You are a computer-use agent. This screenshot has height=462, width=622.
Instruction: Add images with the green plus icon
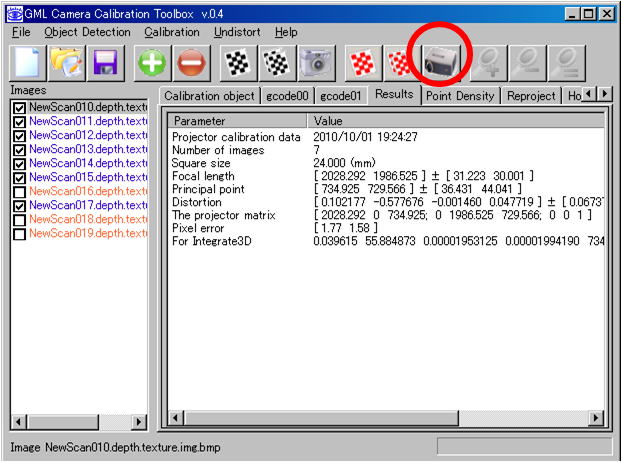tap(152, 64)
